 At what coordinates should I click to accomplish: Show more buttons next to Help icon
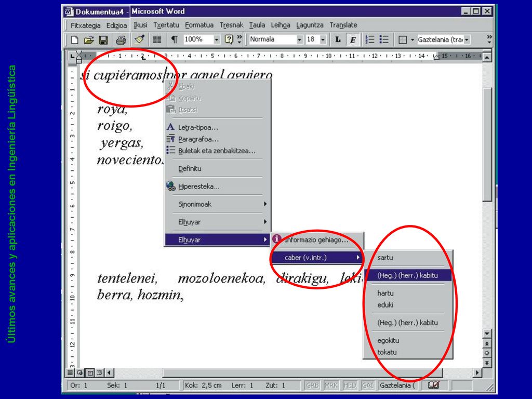pyautogui.click(x=239, y=39)
